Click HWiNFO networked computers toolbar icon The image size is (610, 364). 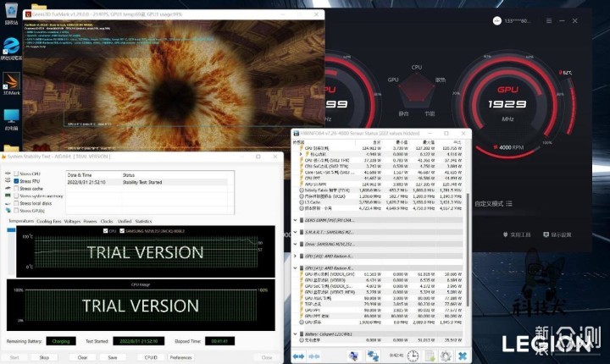point(373,356)
